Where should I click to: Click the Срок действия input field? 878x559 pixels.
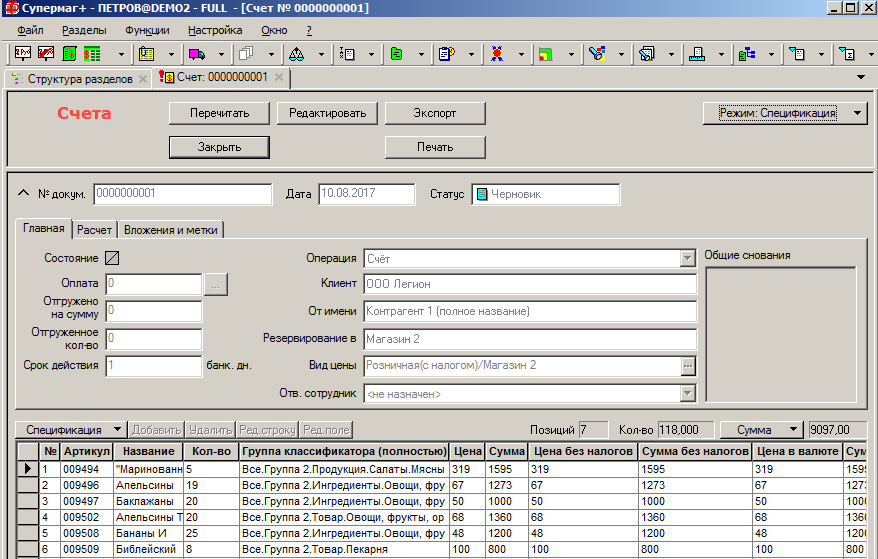tap(153, 366)
